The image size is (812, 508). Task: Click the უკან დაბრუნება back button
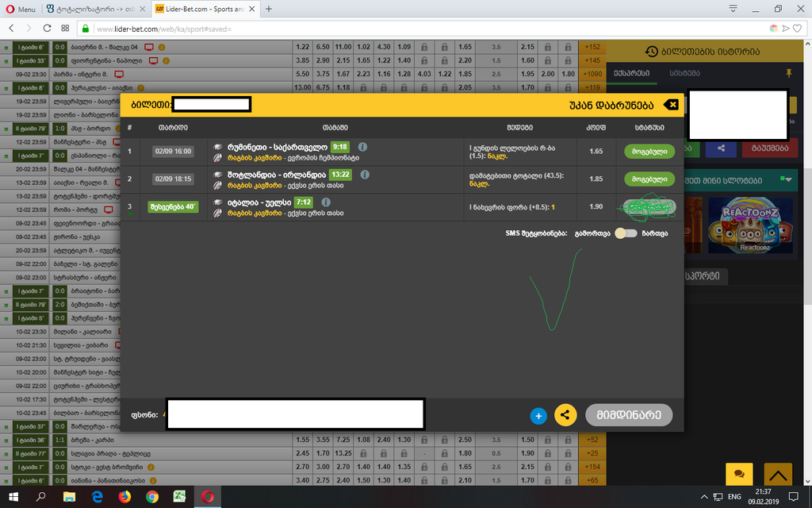tap(611, 106)
